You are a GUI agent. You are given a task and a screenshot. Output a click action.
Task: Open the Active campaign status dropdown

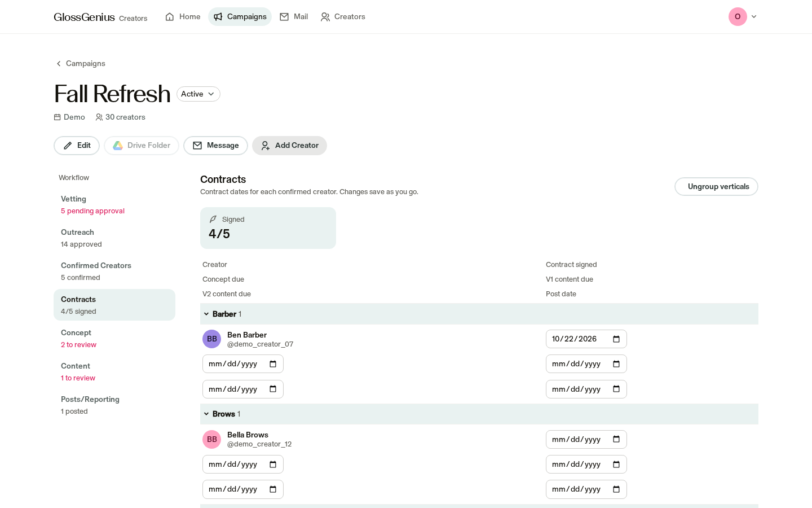tap(198, 94)
